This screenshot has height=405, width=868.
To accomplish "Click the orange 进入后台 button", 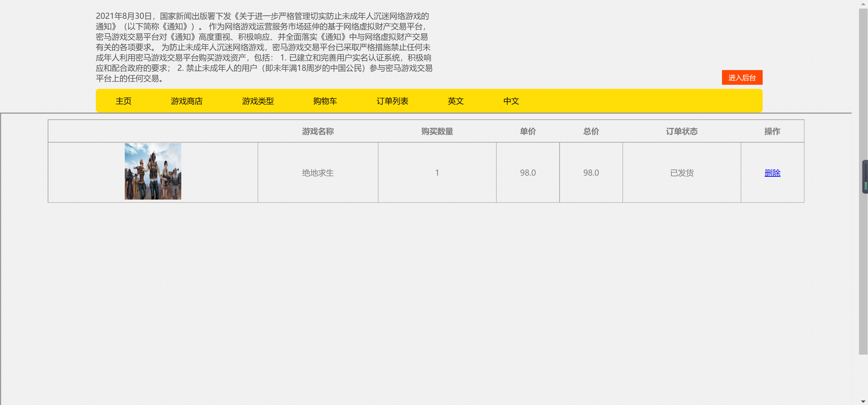I will (x=742, y=78).
